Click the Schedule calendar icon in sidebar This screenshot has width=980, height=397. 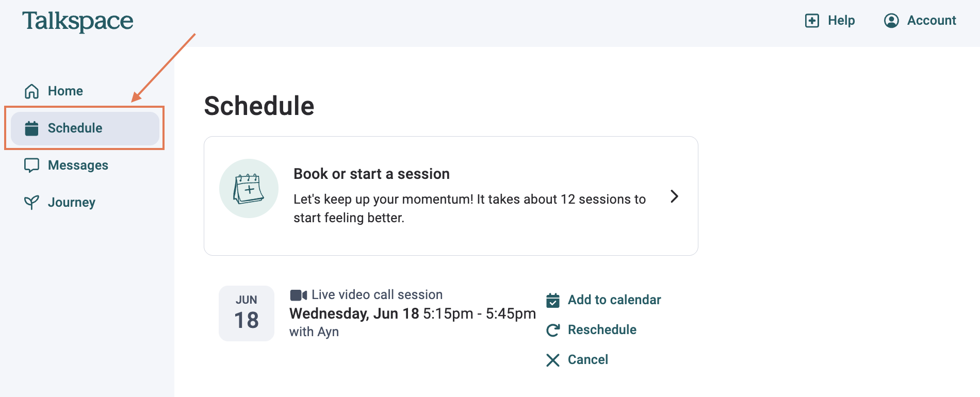tap(32, 128)
